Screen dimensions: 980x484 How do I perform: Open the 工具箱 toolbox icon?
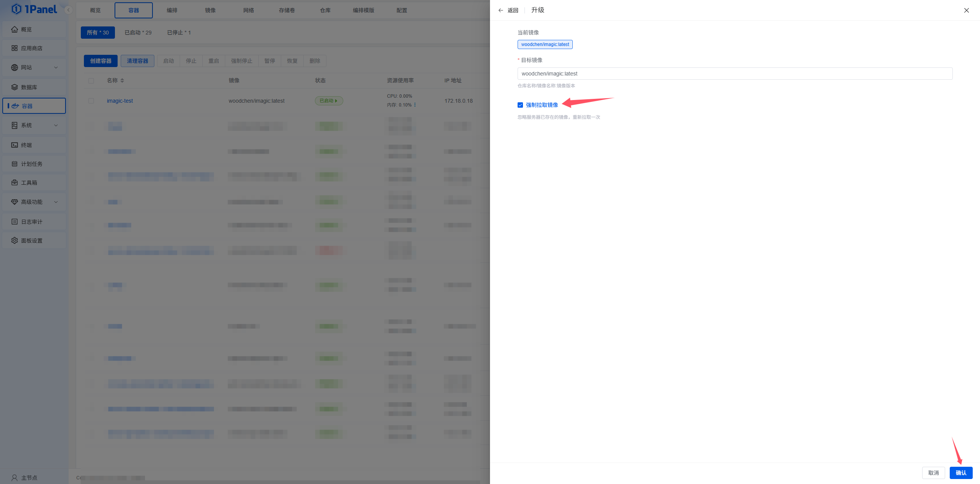[x=15, y=182]
